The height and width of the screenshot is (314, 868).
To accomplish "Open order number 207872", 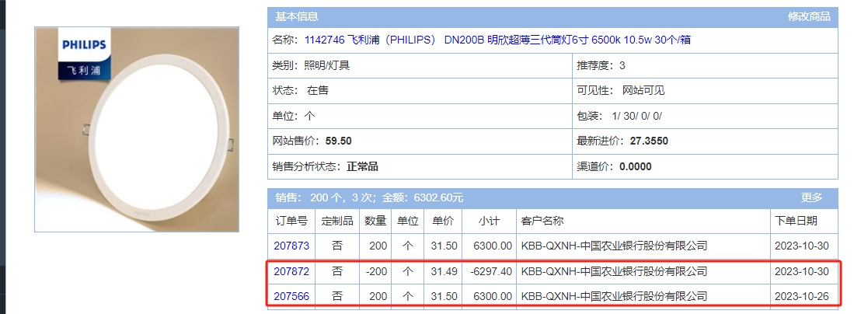I will [x=291, y=271].
